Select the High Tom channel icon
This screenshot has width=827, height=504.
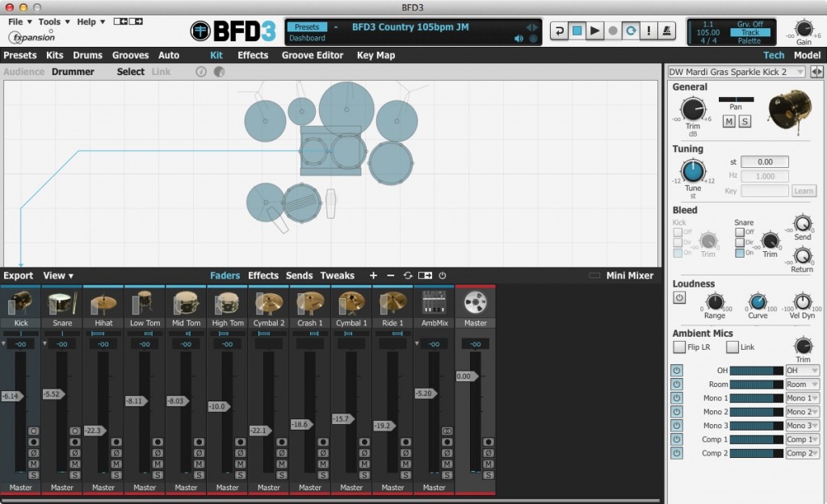227,303
